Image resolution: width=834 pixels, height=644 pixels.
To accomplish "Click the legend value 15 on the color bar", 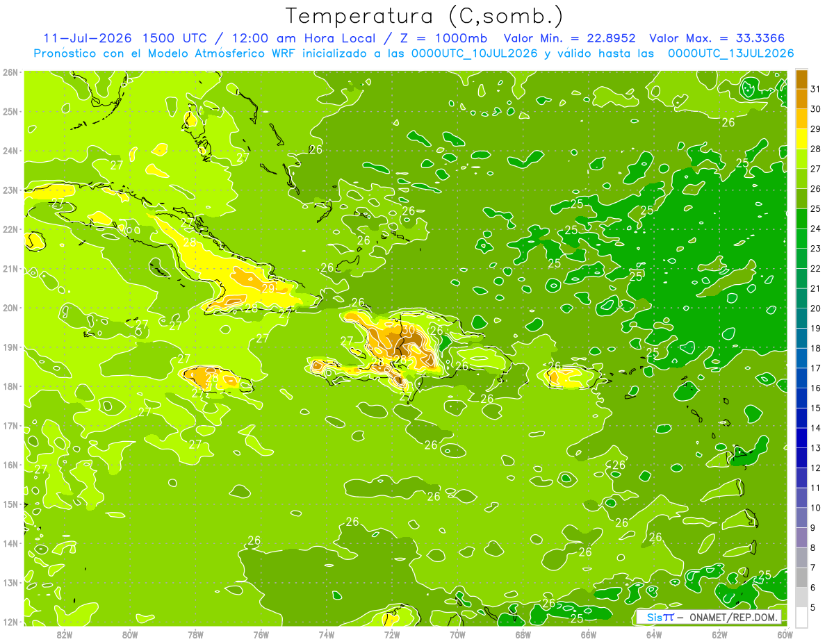I will tap(816, 408).
